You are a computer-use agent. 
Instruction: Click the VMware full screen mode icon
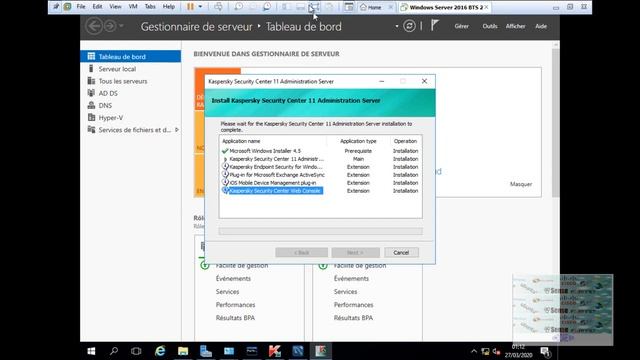tap(314, 7)
